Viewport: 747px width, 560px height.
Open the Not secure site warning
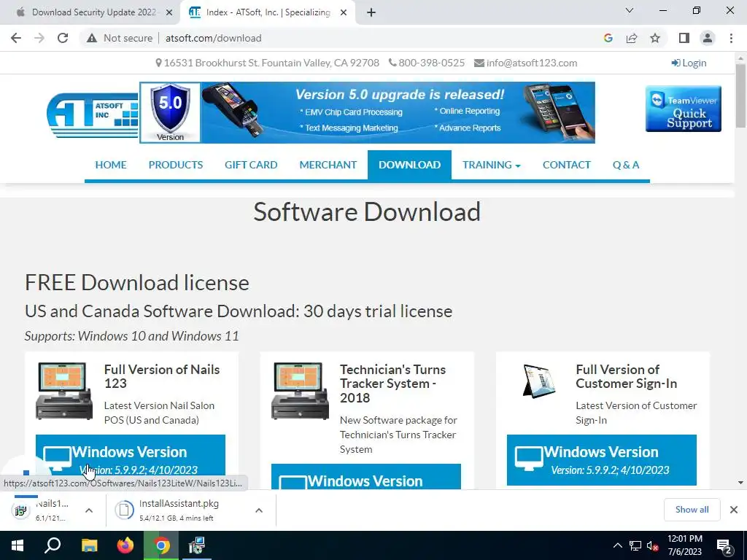click(120, 38)
